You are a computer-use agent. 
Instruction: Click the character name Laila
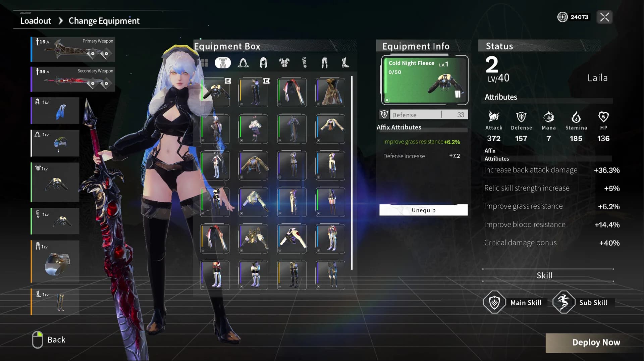pos(597,78)
